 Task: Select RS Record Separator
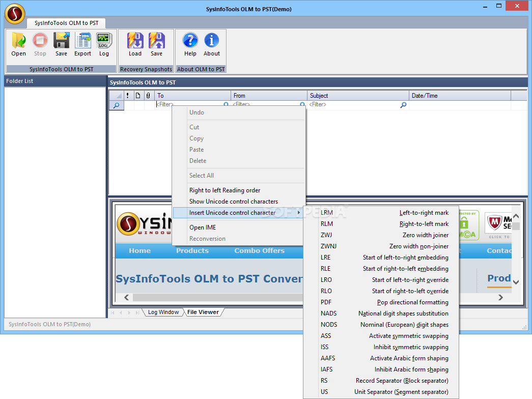(381, 381)
